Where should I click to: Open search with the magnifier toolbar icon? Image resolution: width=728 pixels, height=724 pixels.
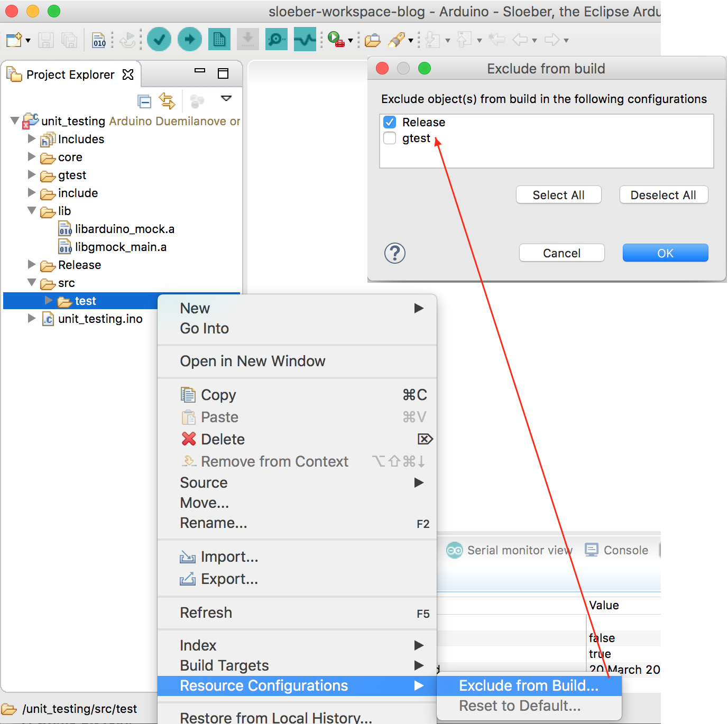[276, 39]
